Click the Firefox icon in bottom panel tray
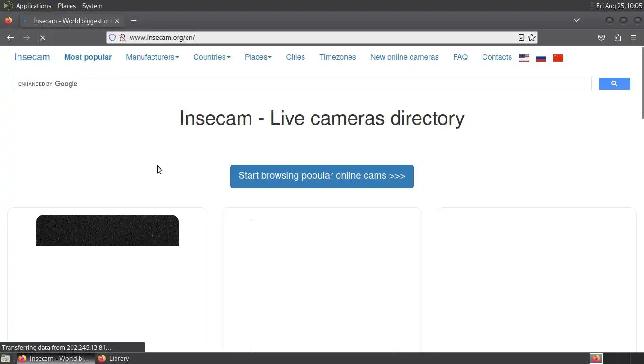Image resolution: width=644 pixels, height=364 pixels. tap(596, 358)
